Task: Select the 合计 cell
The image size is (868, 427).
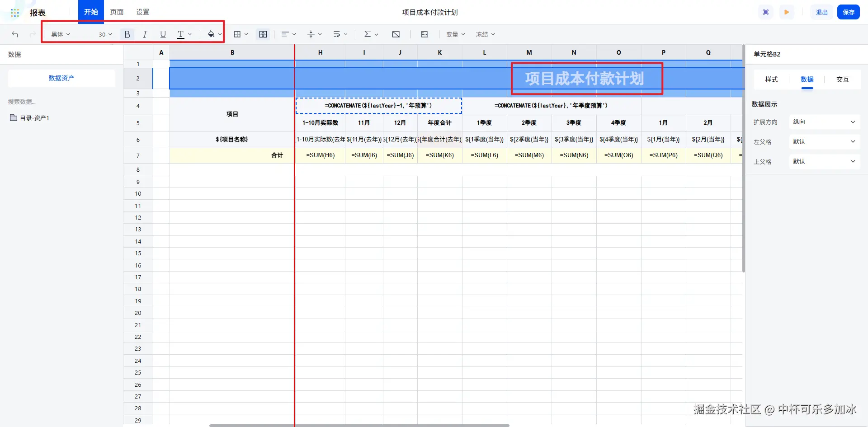Action: tap(232, 155)
